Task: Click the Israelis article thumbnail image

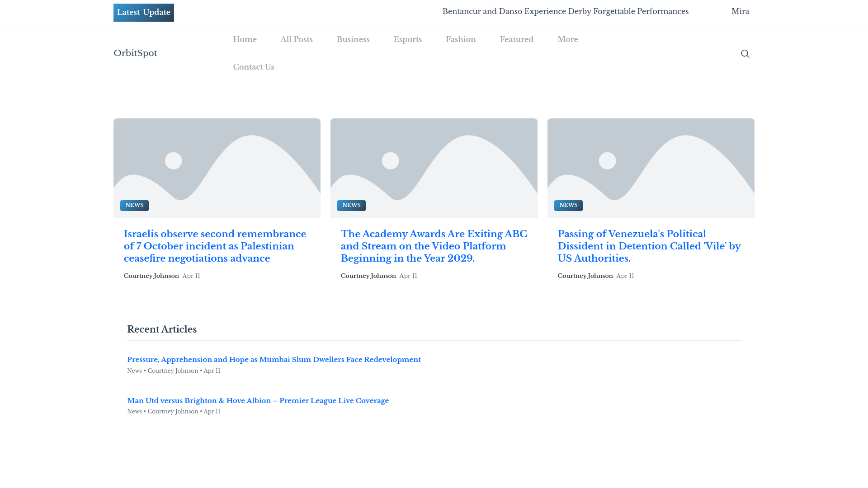Action: [x=217, y=168]
